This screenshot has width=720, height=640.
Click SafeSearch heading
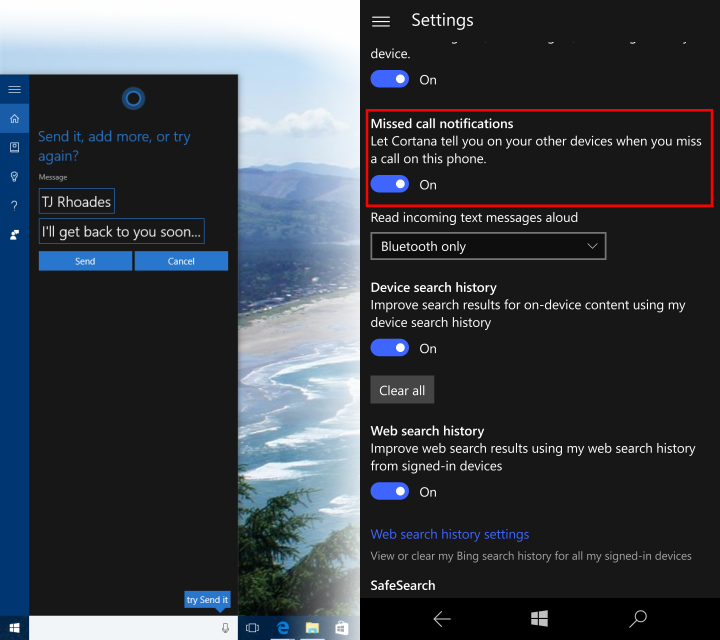[403, 585]
